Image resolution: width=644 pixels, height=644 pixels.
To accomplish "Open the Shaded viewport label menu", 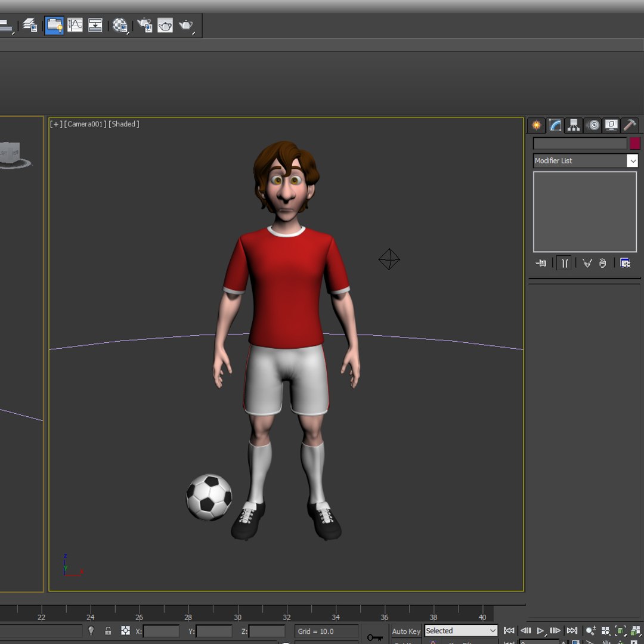I will point(124,124).
